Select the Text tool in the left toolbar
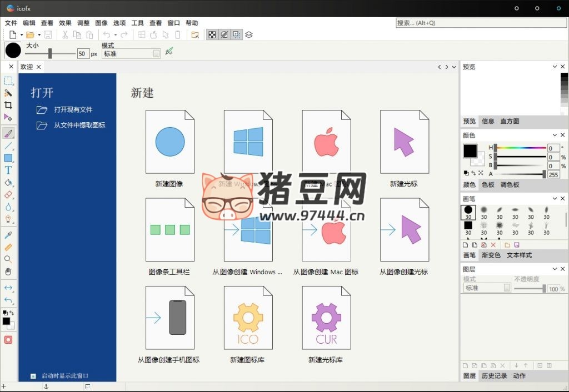This screenshot has width=569, height=392. (8, 170)
